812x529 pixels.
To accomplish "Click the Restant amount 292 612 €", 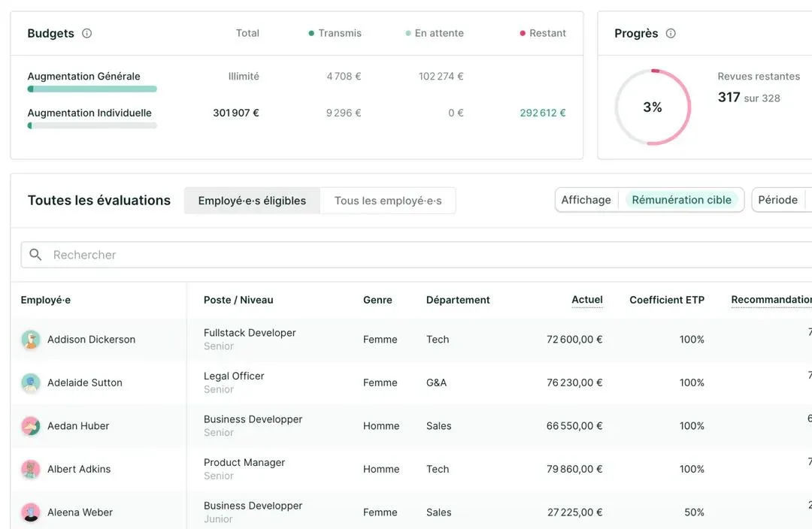I will [543, 113].
